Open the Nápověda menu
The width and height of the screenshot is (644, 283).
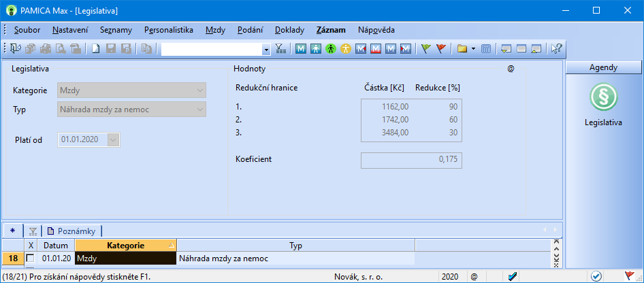click(x=376, y=30)
